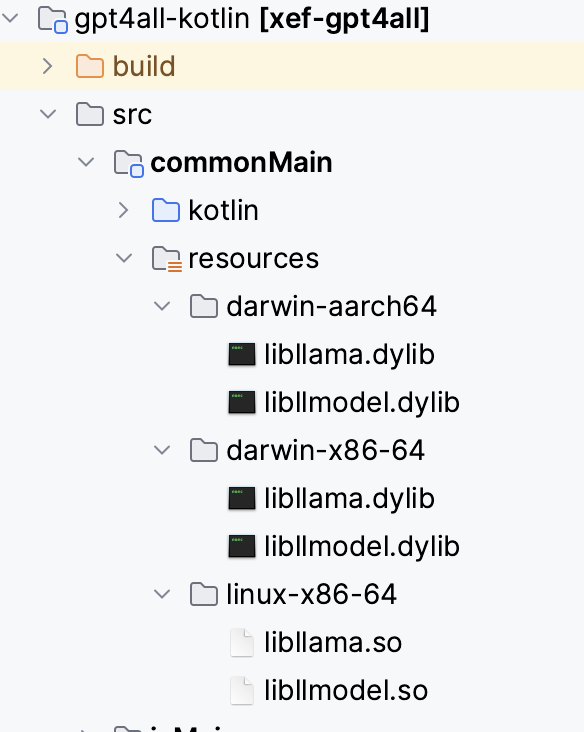The image size is (584, 732).
Task: Collapse the src folder
Action: coord(48,114)
